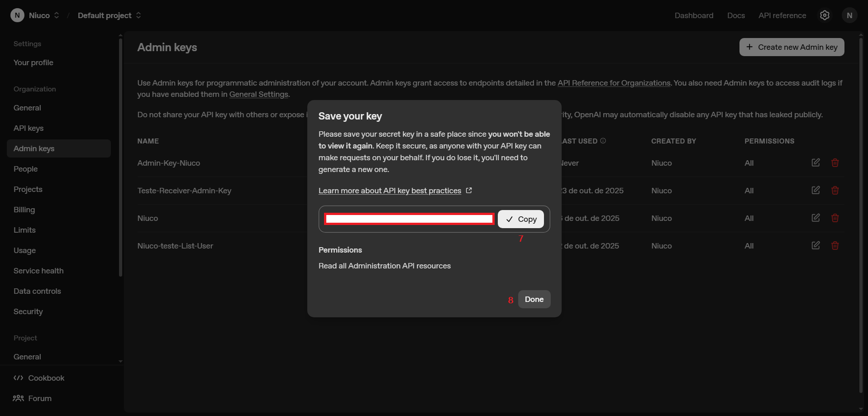
Task: Click the external link icon beside best practices
Action: click(x=469, y=191)
